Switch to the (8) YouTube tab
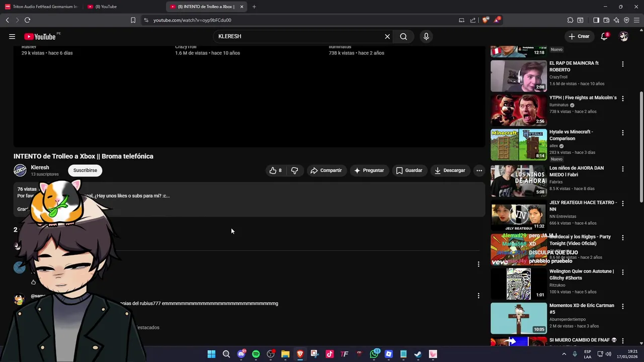The height and width of the screenshot is (362, 644). (x=123, y=7)
